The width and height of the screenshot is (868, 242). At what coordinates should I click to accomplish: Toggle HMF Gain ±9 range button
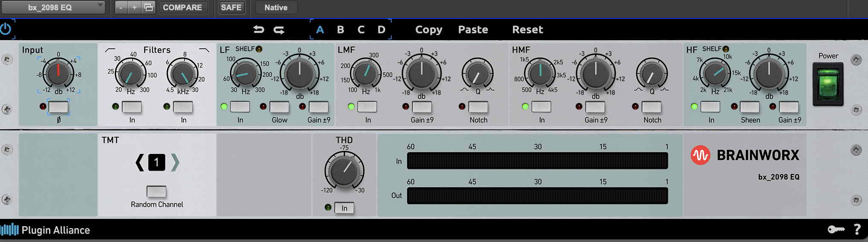pos(595,106)
